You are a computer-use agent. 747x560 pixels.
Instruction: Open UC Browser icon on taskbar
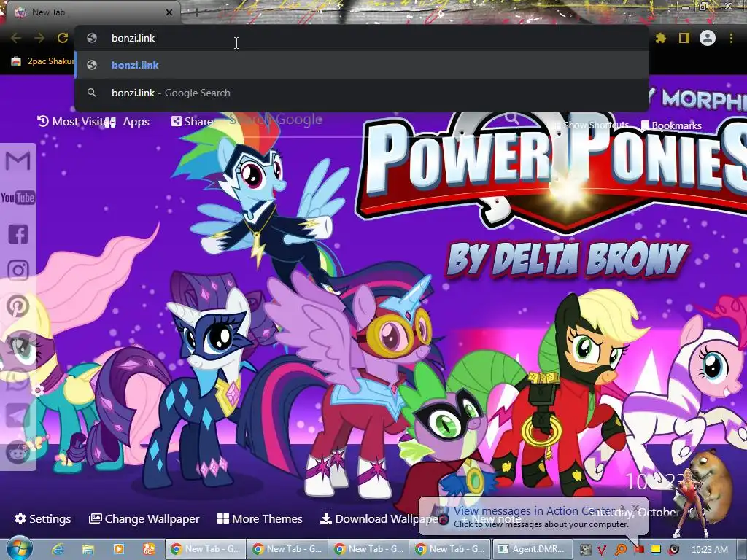tap(149, 550)
